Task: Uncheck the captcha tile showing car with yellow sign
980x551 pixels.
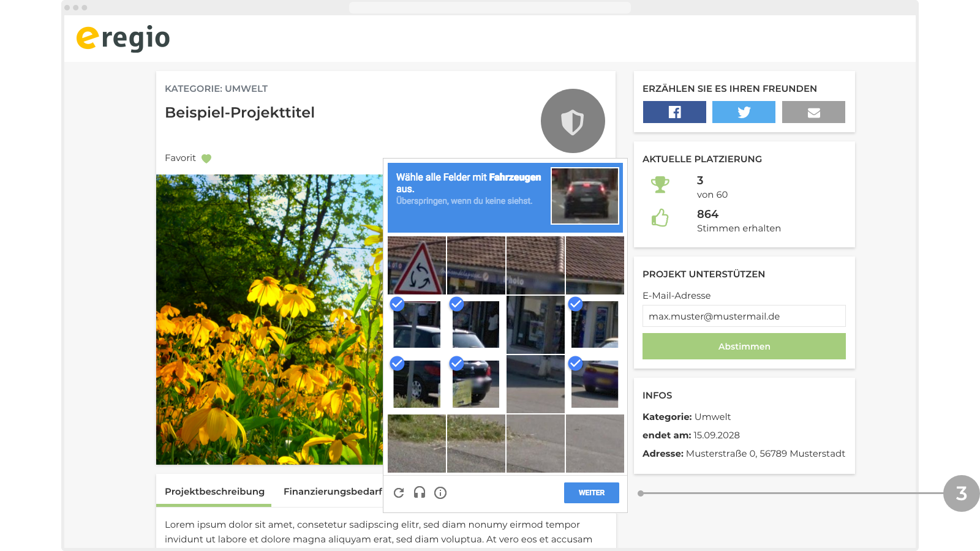Action: tap(476, 384)
